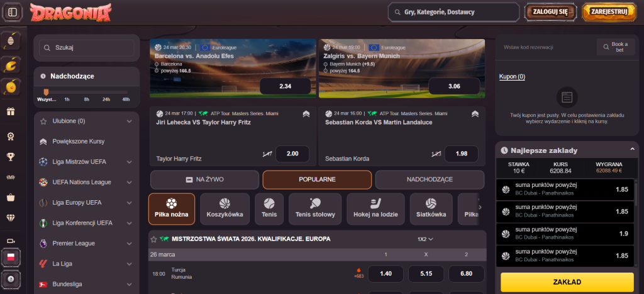Select odds 3.06 for Zalgiris vs Bayern Munich
Screen dimensions: 644x294
454,86
